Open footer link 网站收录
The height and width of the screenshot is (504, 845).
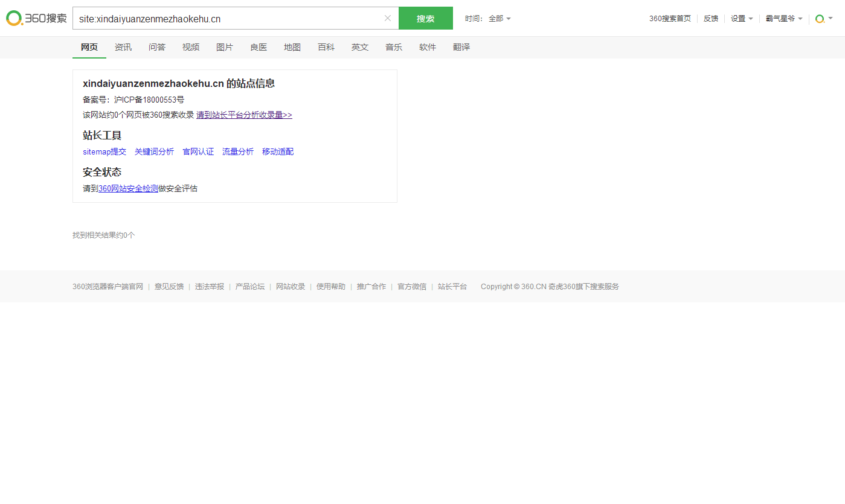pyautogui.click(x=291, y=287)
